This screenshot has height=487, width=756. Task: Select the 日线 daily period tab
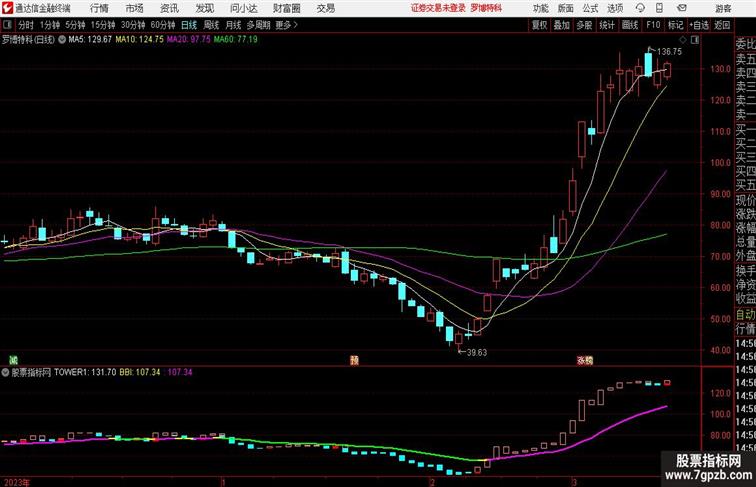pyautogui.click(x=189, y=25)
